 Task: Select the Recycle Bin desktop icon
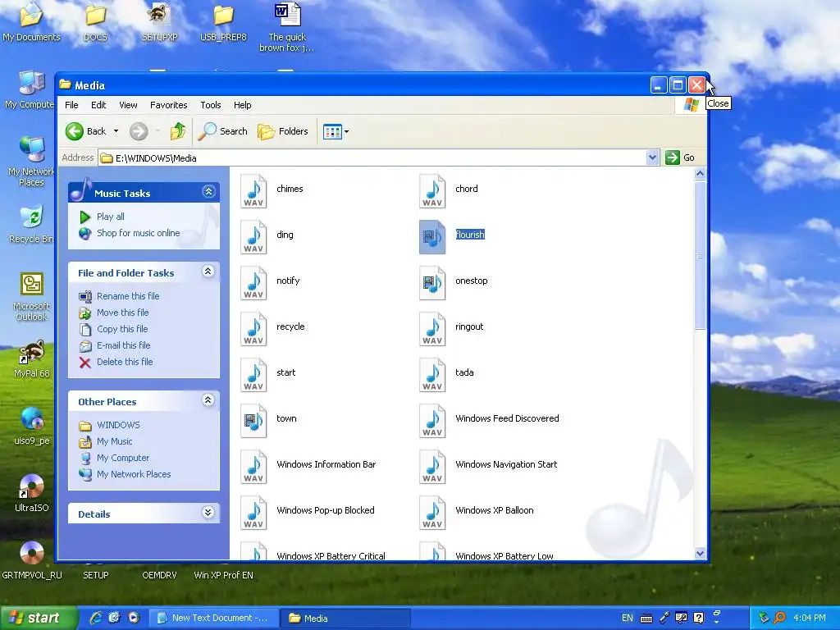click(32, 224)
